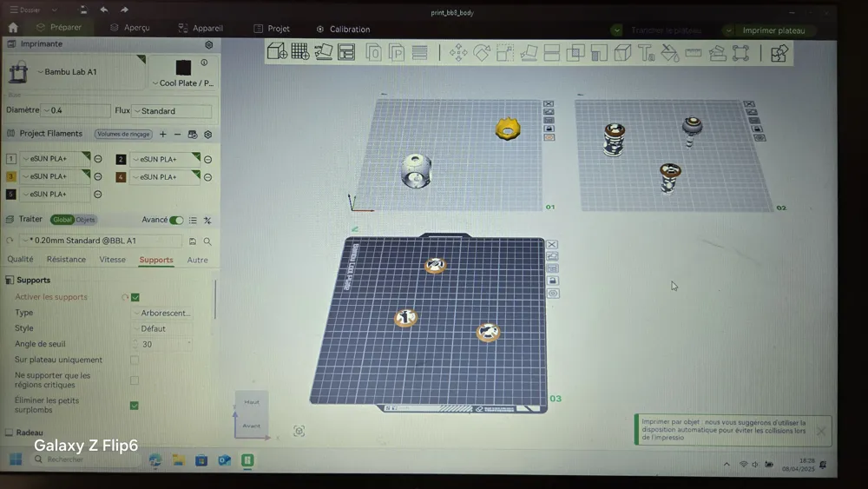Uncheck Activer les supports
868x489 pixels.
click(x=135, y=297)
